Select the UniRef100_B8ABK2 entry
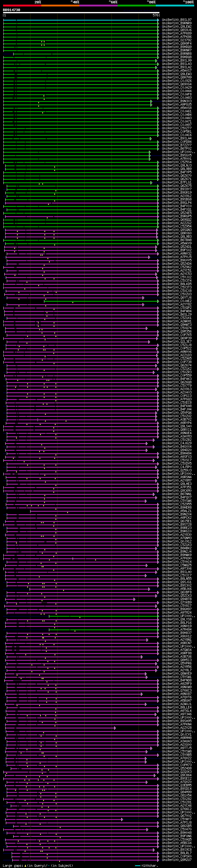This screenshot has width=197, height=868. (177, 548)
